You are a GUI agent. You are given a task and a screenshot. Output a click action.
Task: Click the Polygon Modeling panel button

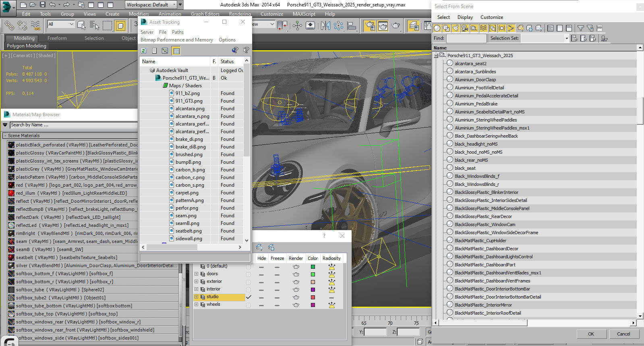coord(27,46)
